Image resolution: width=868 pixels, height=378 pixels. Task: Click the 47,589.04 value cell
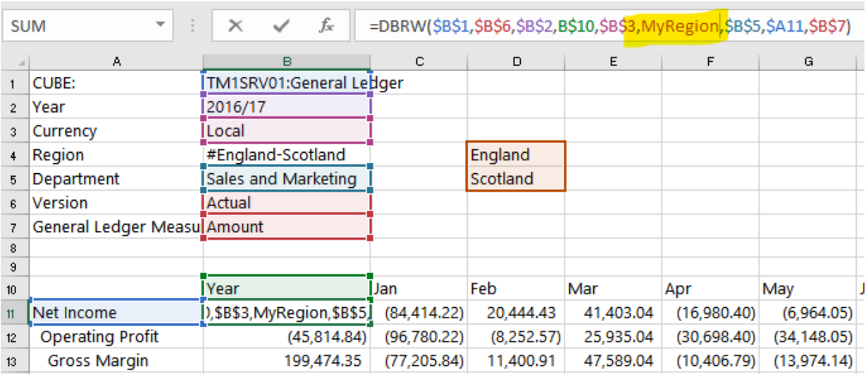[613, 361]
